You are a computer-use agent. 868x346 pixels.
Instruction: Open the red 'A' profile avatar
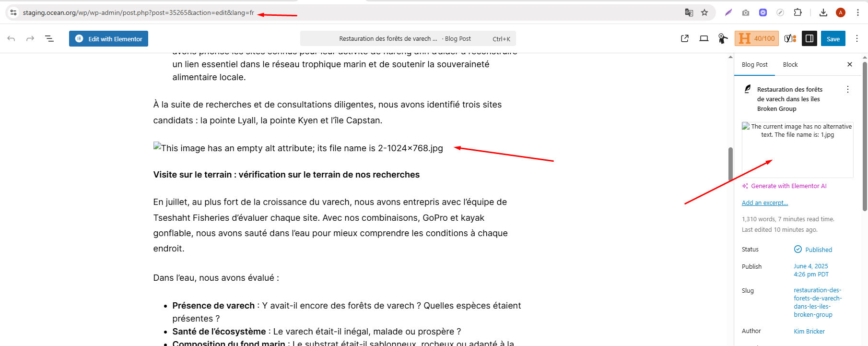tap(841, 12)
